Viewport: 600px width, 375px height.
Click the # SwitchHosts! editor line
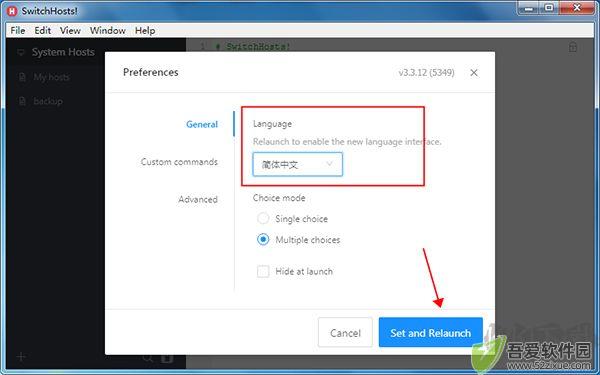253,47
